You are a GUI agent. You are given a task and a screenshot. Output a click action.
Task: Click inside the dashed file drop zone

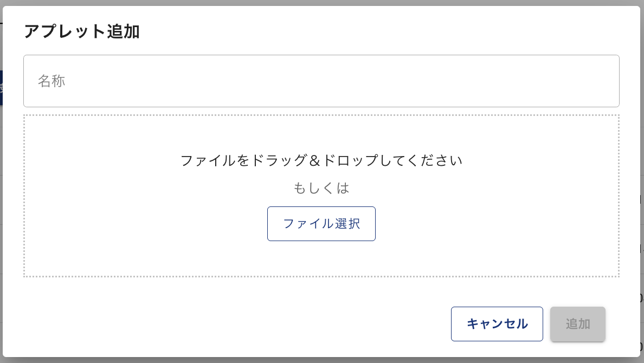(321, 196)
